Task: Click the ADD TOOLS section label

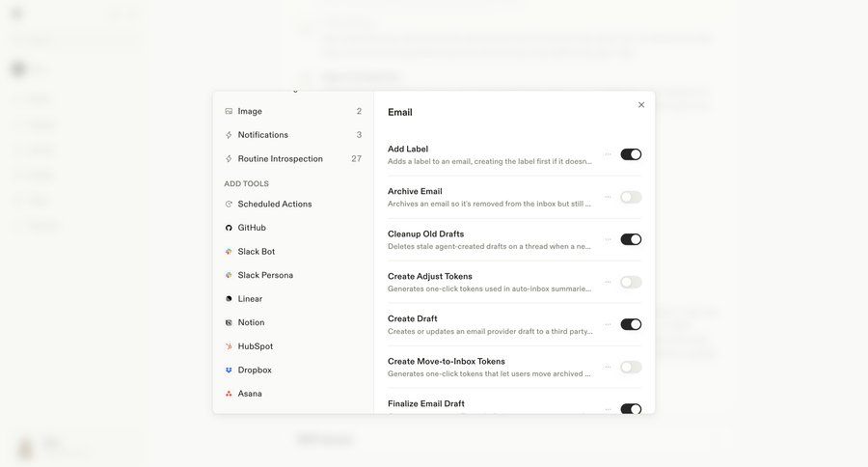Action: (x=246, y=184)
